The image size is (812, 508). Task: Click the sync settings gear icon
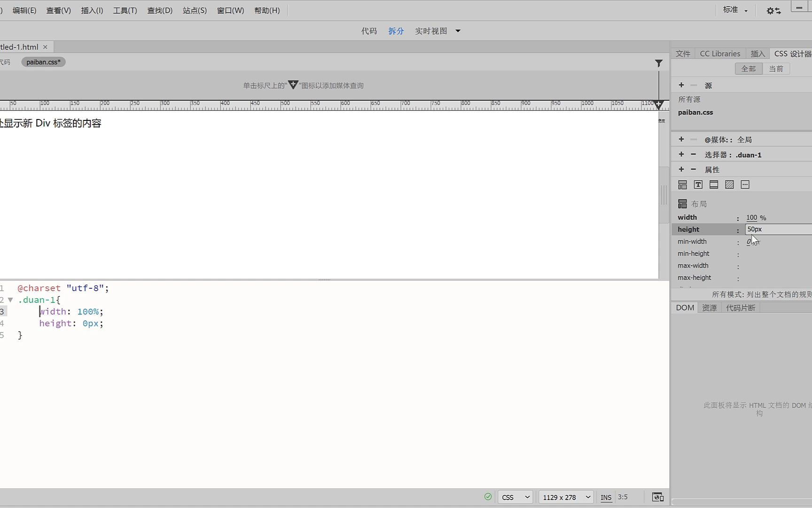point(773,10)
